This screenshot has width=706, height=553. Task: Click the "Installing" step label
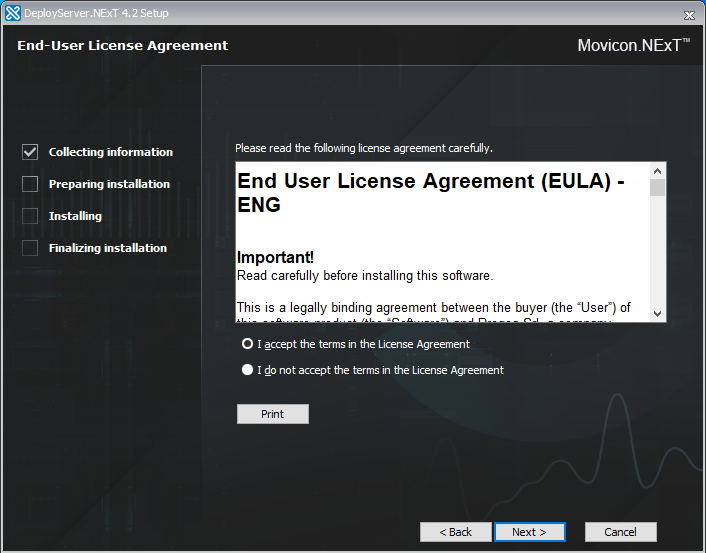click(x=75, y=216)
